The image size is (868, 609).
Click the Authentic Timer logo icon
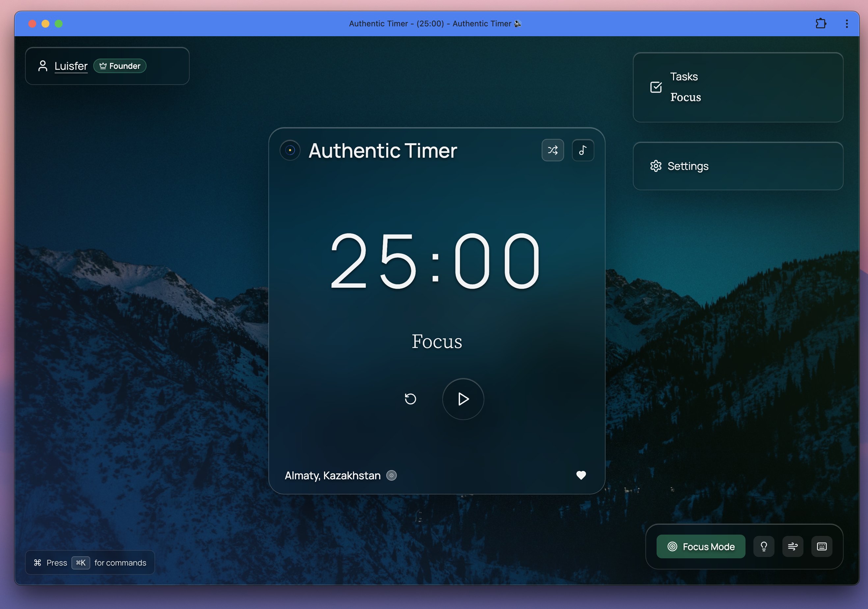pyautogui.click(x=290, y=150)
